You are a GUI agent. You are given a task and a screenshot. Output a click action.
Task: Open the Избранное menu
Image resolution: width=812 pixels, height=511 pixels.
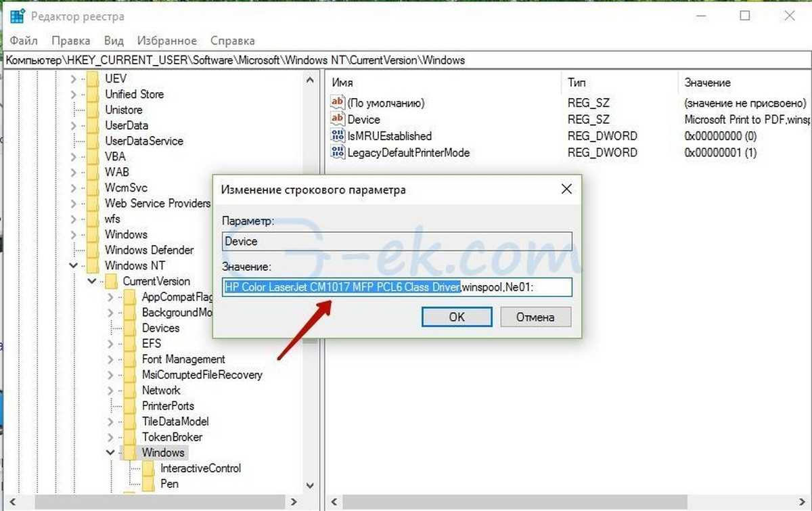tap(167, 41)
